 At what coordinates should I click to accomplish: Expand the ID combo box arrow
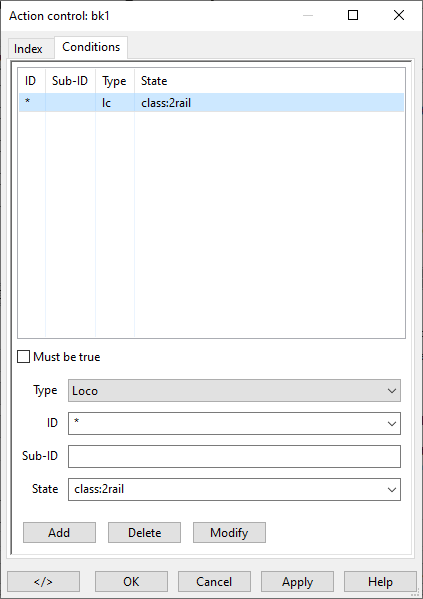click(x=392, y=423)
